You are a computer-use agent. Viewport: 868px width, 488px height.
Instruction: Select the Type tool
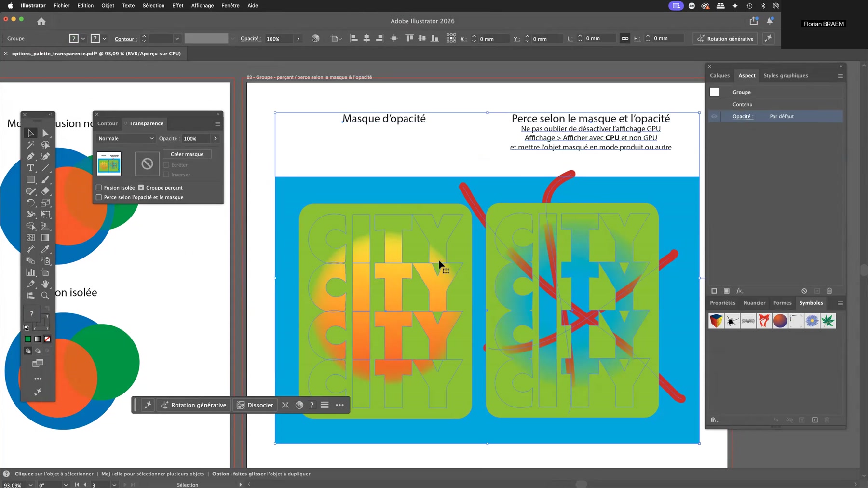click(x=30, y=168)
